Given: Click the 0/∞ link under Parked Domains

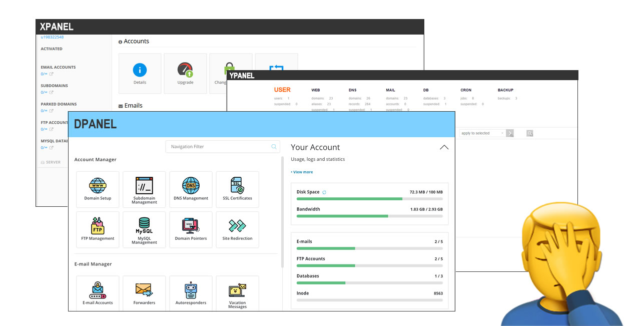Looking at the screenshot, I should 44,111.
